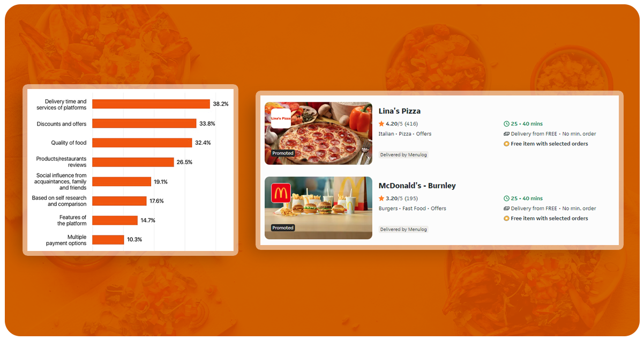
Task: Click the free item coin icon for Lina's Pizza
Action: [x=506, y=144]
